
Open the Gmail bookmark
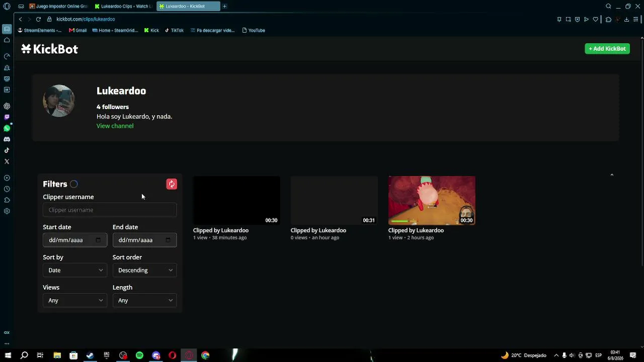pos(78,30)
